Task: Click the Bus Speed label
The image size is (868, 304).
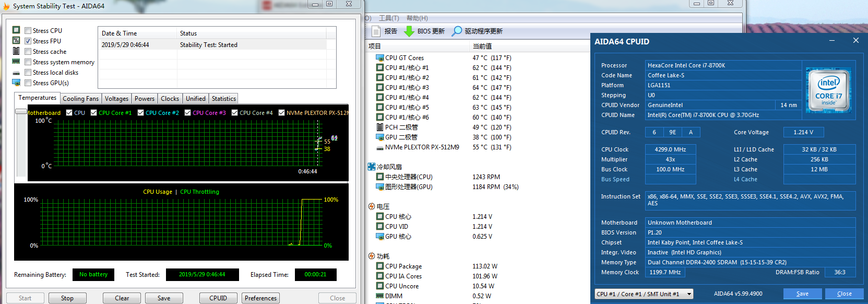Action: [615, 180]
